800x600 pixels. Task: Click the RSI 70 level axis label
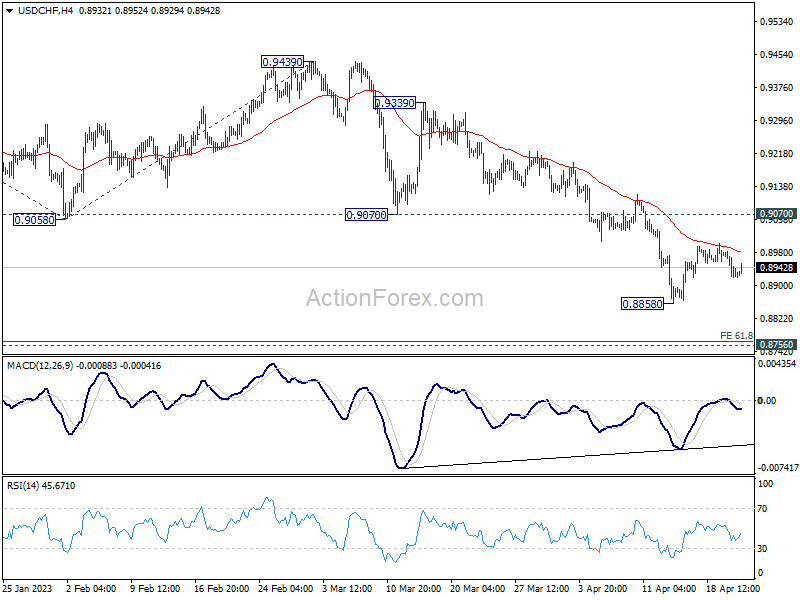point(762,509)
